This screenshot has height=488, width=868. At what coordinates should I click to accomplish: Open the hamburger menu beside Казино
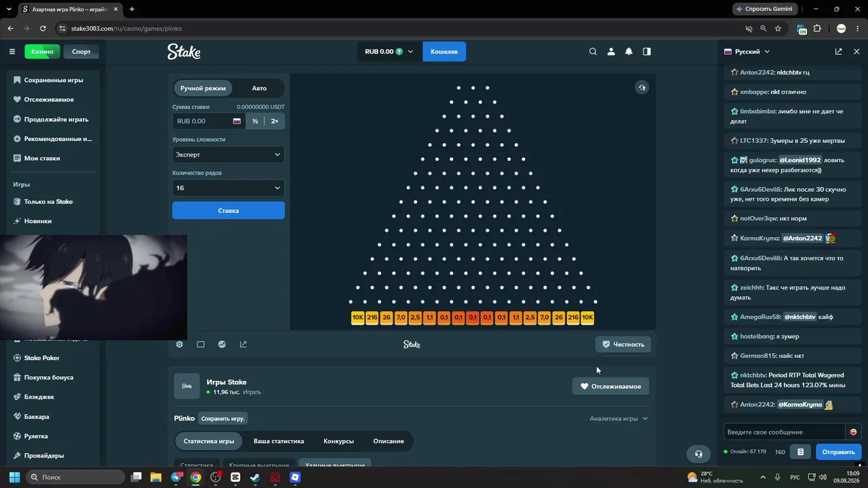(12, 52)
